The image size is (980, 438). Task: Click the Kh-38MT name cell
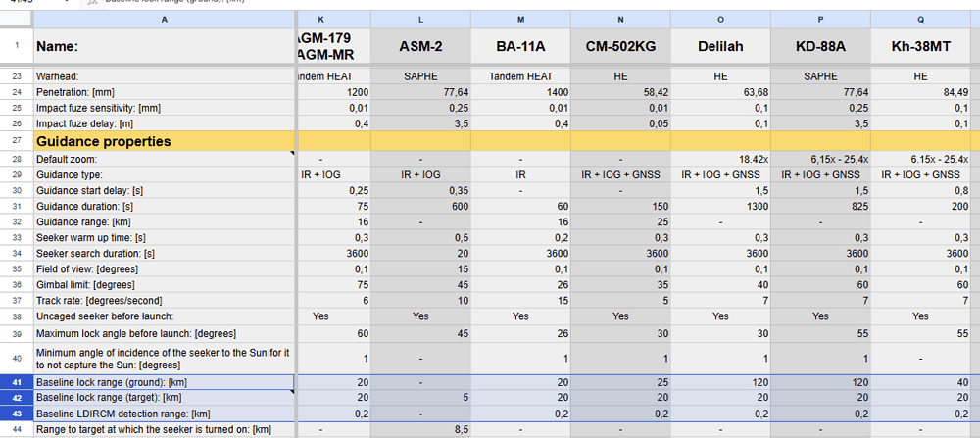pos(920,46)
